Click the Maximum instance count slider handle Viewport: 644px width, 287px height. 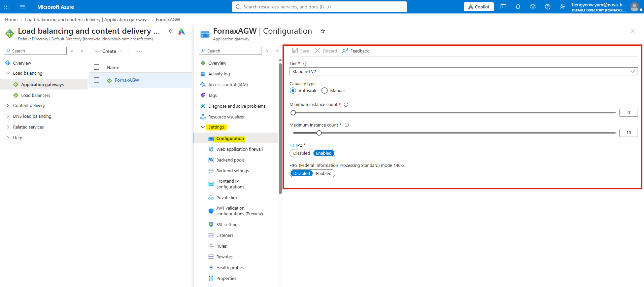tap(319, 133)
